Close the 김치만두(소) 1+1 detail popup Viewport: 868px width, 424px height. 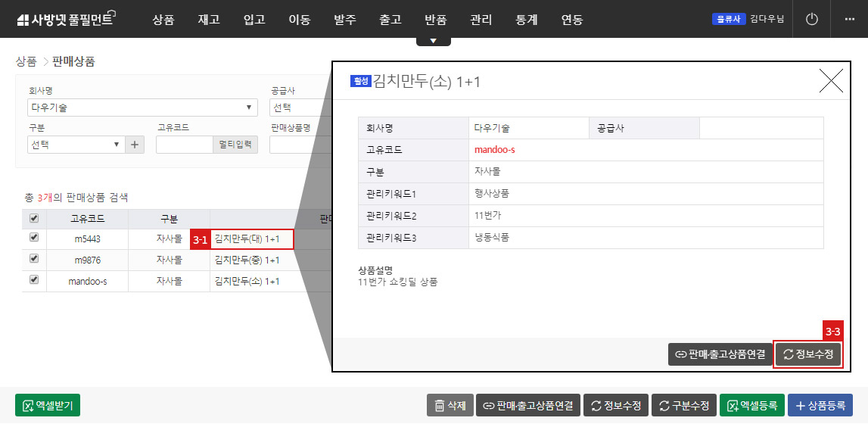pos(830,81)
